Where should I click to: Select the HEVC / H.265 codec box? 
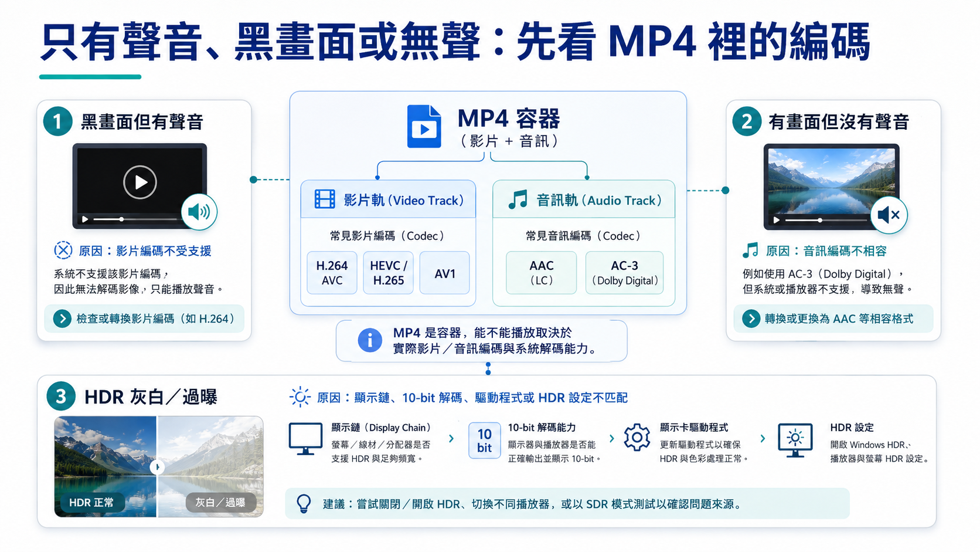click(388, 273)
